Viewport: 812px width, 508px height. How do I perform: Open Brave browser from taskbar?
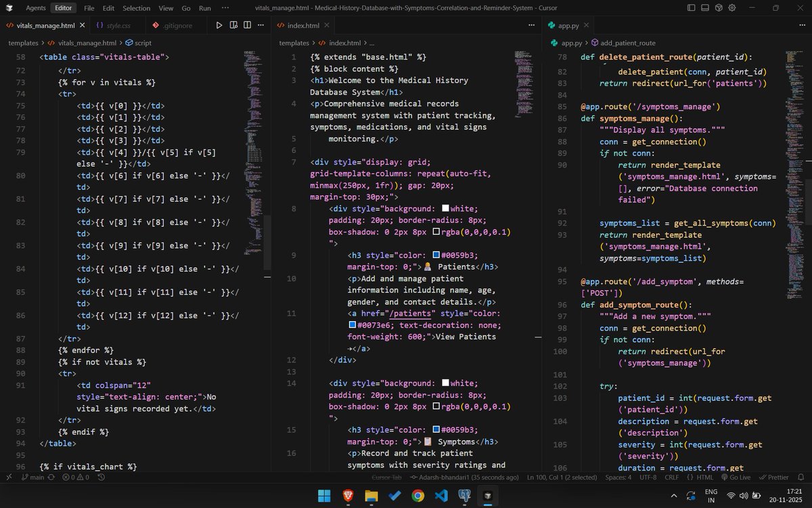pos(348,496)
